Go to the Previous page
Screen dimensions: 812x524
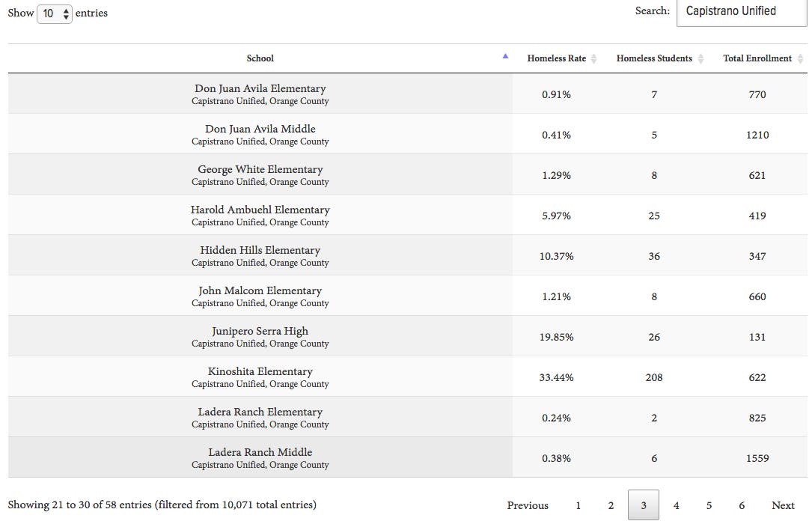click(528, 505)
